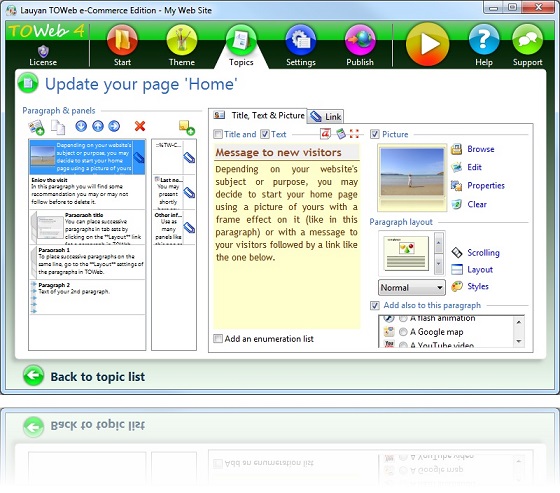Click the yellow play preview button
This screenshot has height=493, width=560.
pos(428,44)
